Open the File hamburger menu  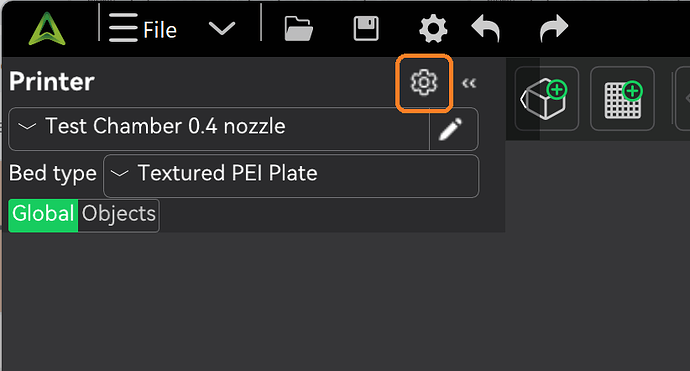[x=143, y=29]
